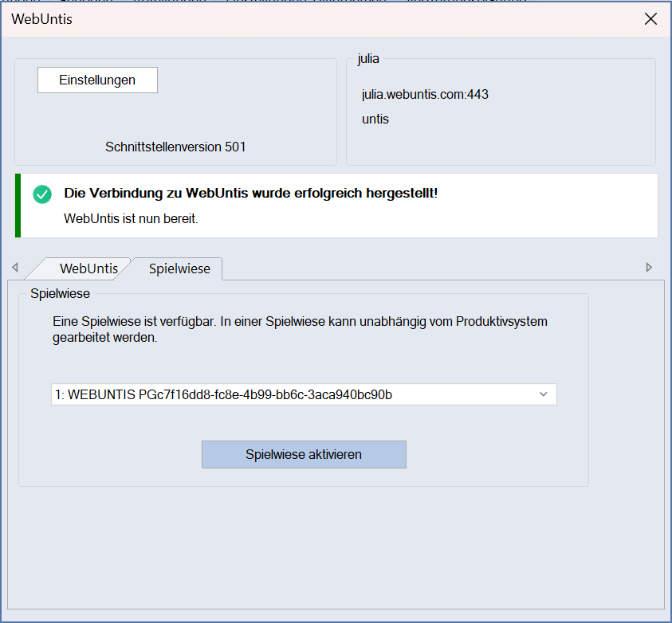Click the 'Spielwiese' group box title

click(60, 294)
